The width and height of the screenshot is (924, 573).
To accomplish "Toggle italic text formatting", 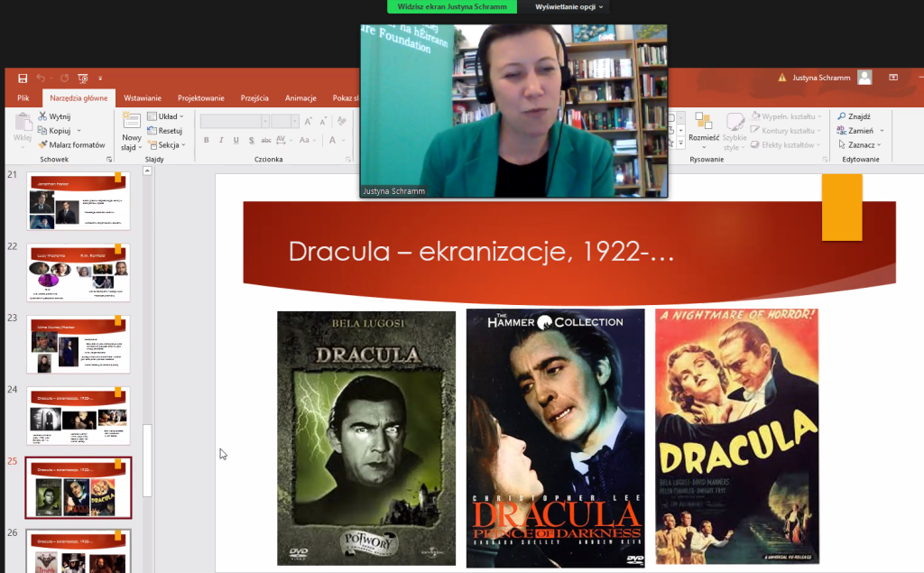I will click(x=222, y=140).
